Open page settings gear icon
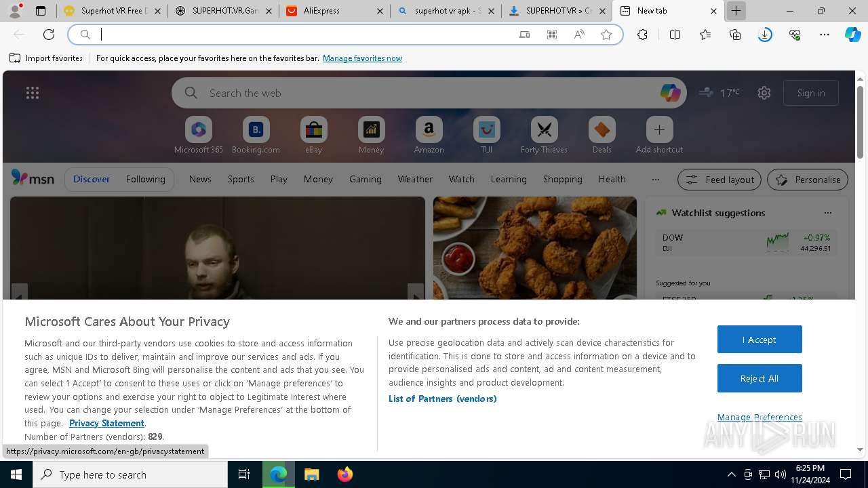This screenshot has width=868, height=488. (764, 93)
